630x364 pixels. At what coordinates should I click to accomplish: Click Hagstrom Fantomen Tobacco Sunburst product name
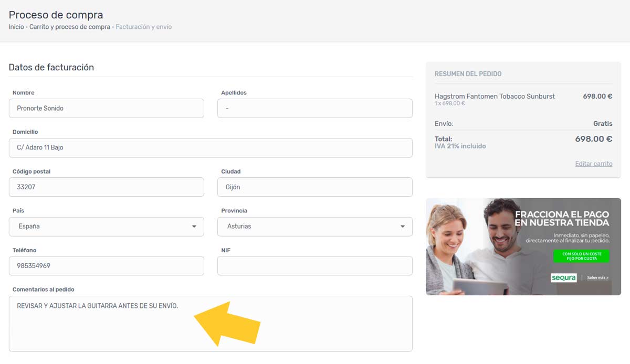[495, 97]
